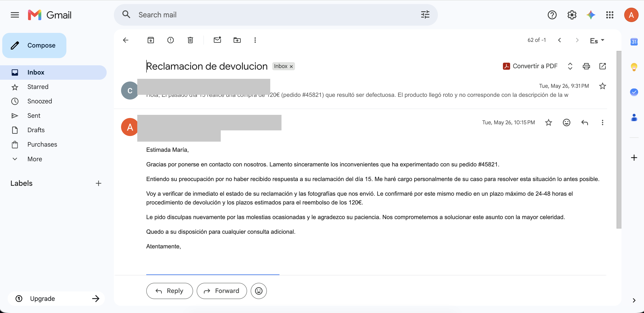Open toolbar More options menu
644x313 pixels.
point(255,40)
